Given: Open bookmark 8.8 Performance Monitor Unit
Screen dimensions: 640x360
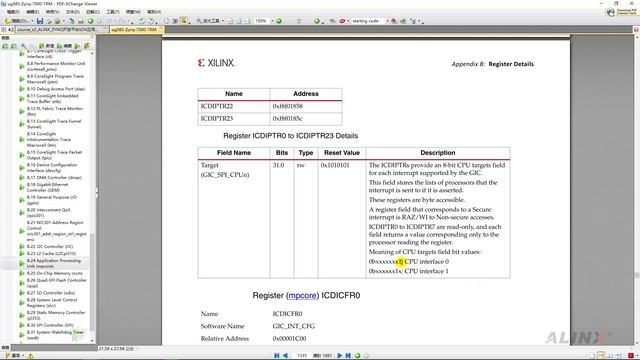Looking at the screenshot, I should tap(56, 67).
